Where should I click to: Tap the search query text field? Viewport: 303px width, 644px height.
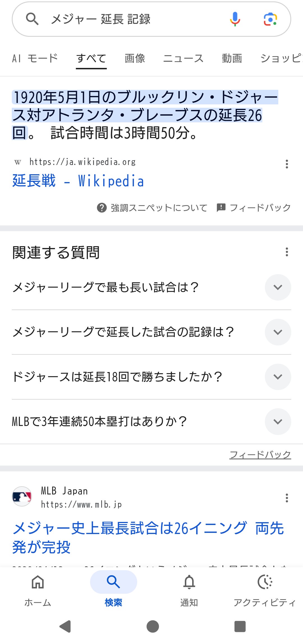[135, 19]
